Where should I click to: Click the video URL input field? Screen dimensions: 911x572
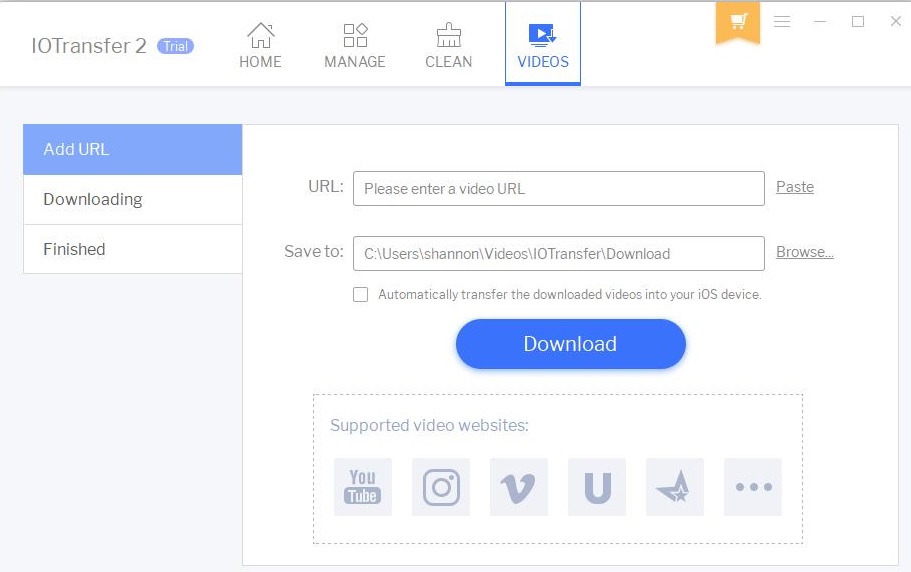pos(558,189)
